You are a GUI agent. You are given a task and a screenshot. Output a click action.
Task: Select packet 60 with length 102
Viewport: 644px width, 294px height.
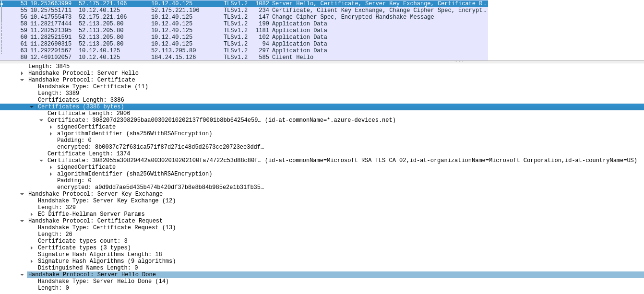[244, 37]
